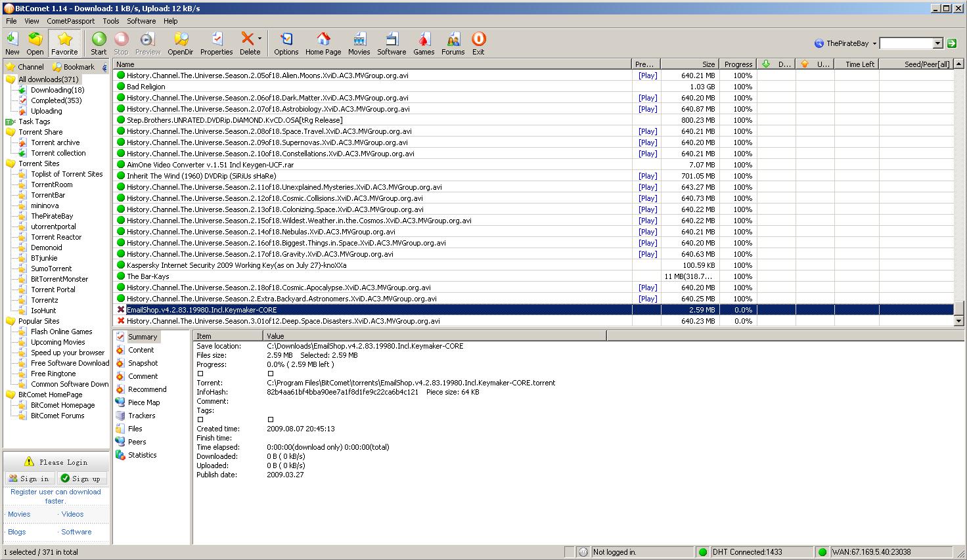Click the New torrent toolbar icon

click(x=12, y=43)
